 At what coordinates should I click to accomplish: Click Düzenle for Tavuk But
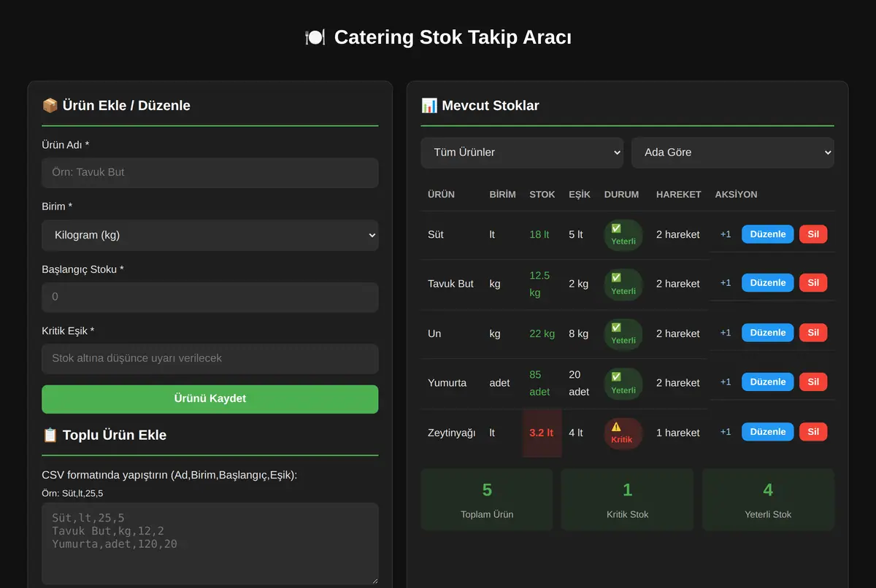point(767,283)
